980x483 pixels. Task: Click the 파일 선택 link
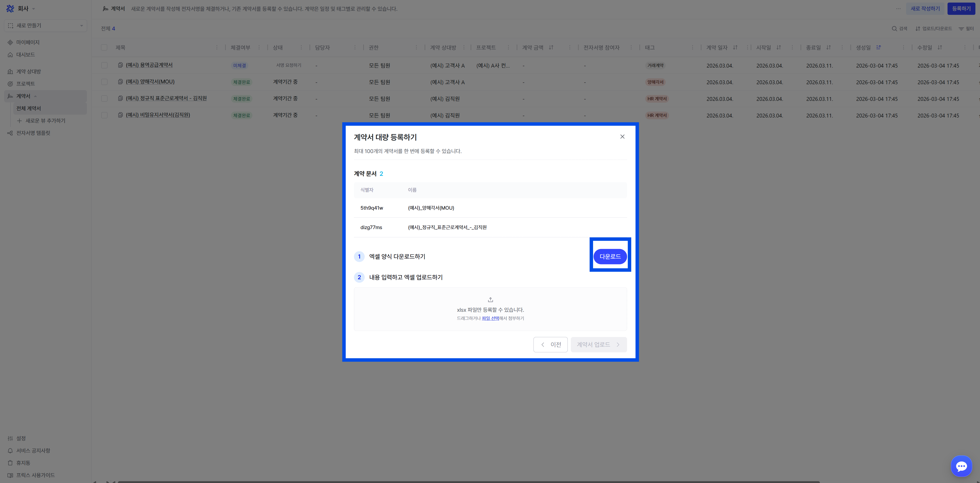click(490, 318)
